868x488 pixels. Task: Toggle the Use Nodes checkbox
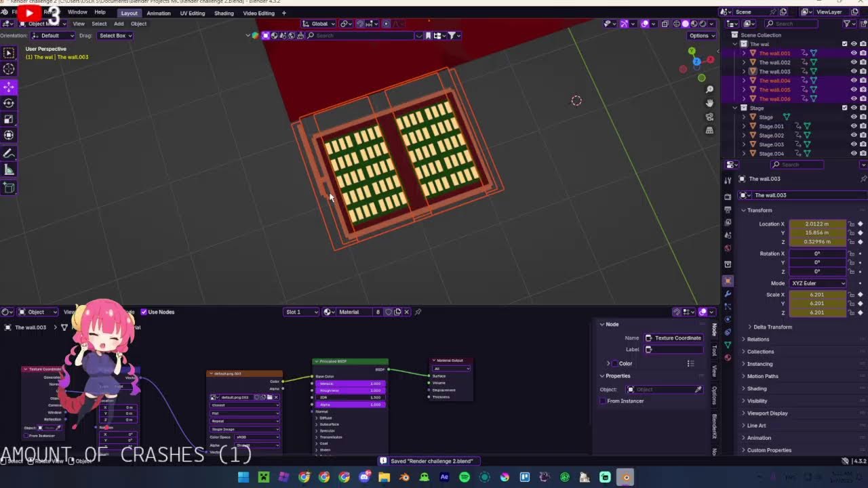(x=144, y=312)
